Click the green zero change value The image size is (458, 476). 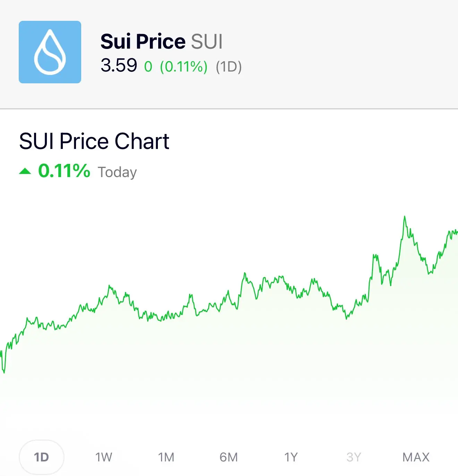tap(148, 67)
